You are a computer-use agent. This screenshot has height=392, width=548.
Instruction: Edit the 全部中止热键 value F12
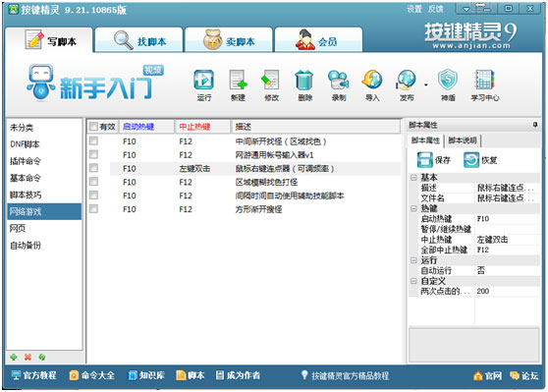507,250
